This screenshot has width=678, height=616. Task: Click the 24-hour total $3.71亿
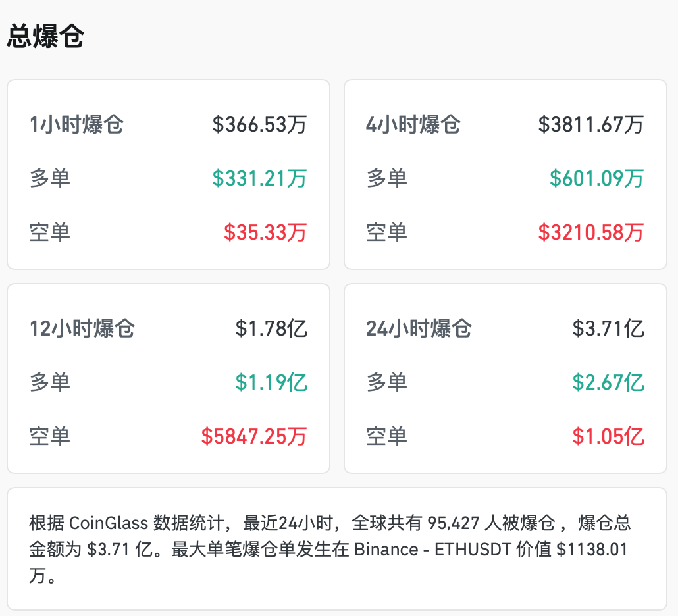click(x=608, y=328)
